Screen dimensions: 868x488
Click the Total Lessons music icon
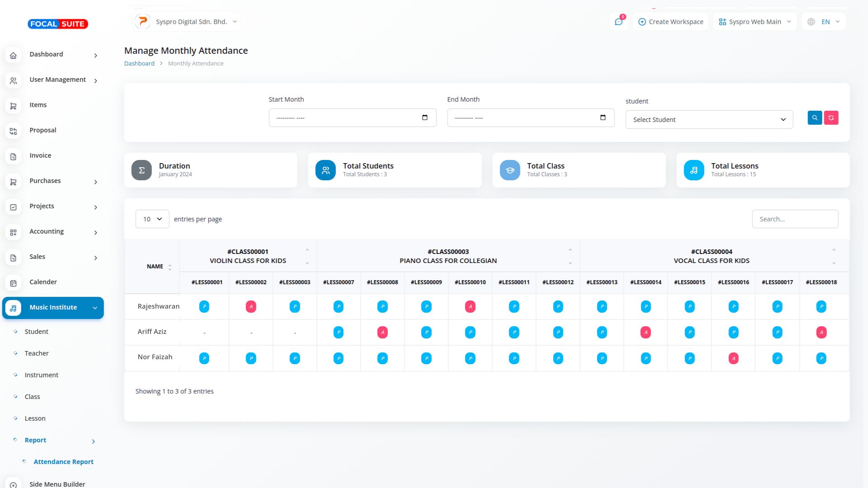point(693,170)
